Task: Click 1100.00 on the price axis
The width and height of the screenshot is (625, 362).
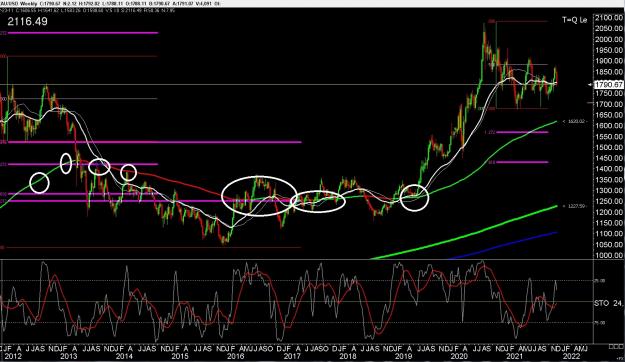Action: coord(609,234)
